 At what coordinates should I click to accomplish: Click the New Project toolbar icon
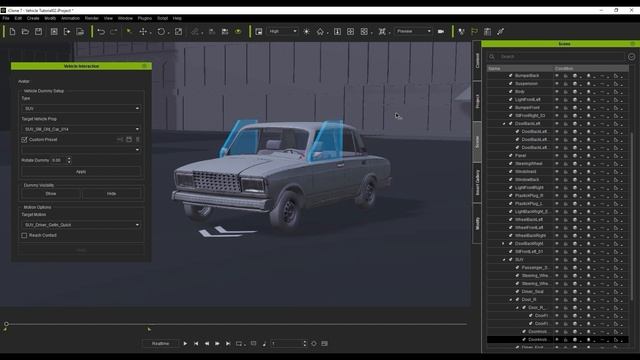12,31
